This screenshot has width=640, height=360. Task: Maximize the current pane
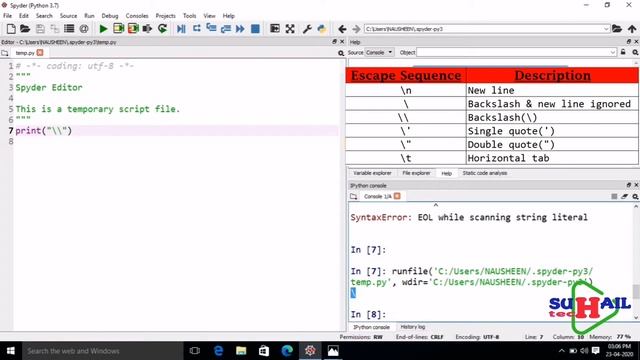click(275, 28)
